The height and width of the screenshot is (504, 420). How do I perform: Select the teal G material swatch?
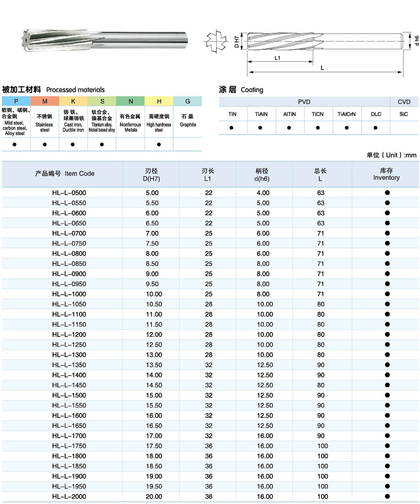187,101
